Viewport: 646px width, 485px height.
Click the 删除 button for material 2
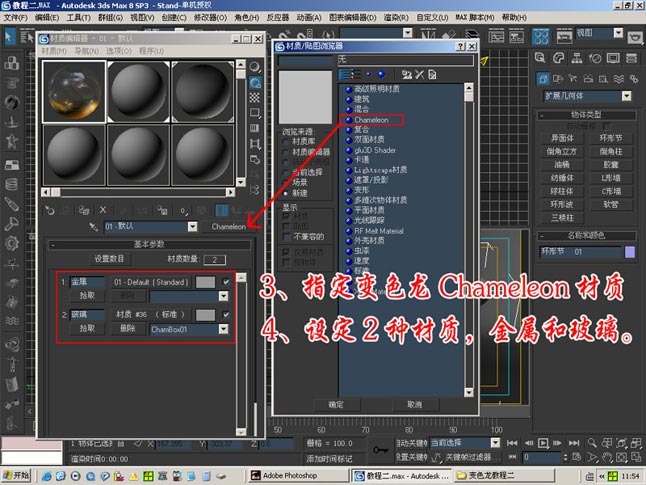coord(128,328)
